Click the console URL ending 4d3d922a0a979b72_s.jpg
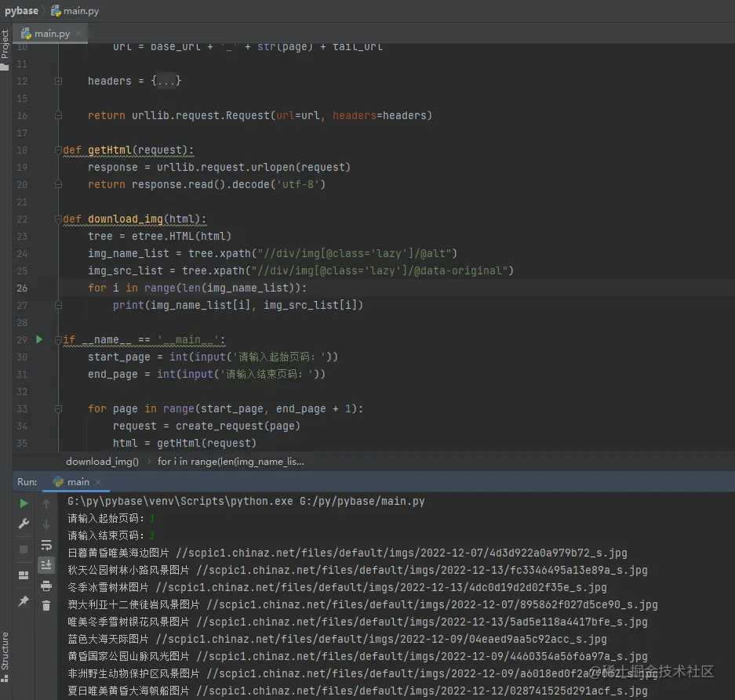The width and height of the screenshot is (735, 700). pyautogui.click(x=402, y=553)
